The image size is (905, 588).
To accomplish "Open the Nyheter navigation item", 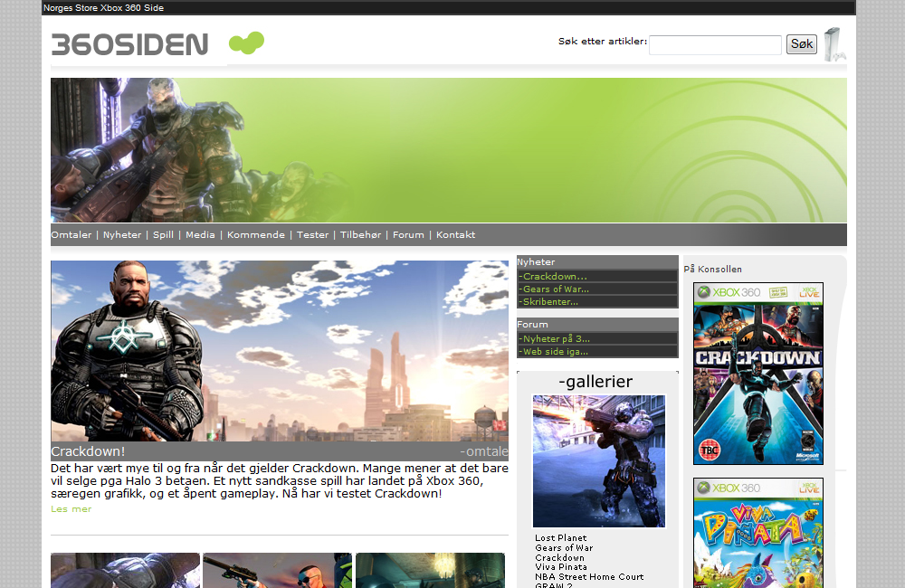I will [x=122, y=235].
